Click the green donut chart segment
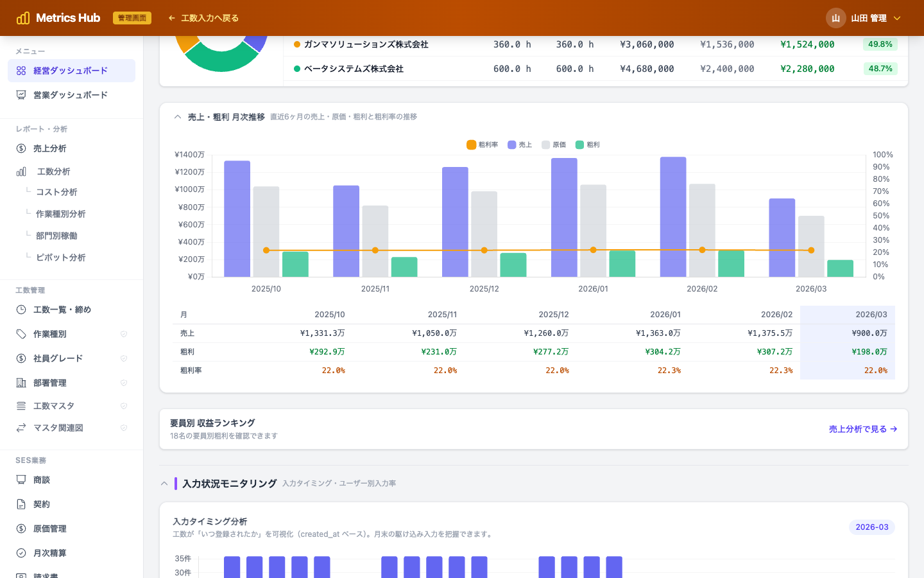Screen dimensions: 924x578 pyautogui.click(x=221, y=59)
